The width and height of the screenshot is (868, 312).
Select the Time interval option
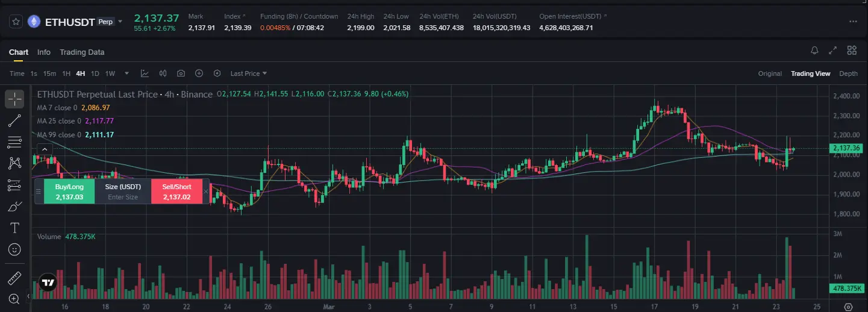[17, 73]
